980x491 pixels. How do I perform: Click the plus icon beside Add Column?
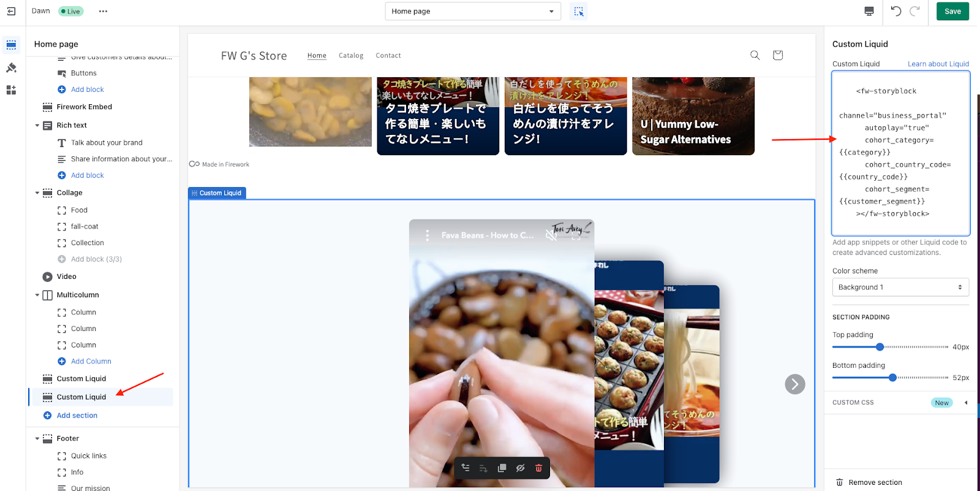coord(61,362)
